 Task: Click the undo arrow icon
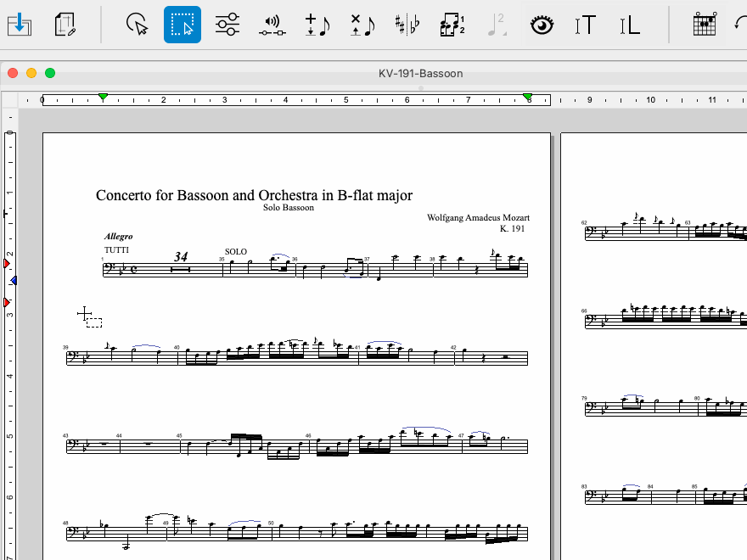[x=741, y=23]
